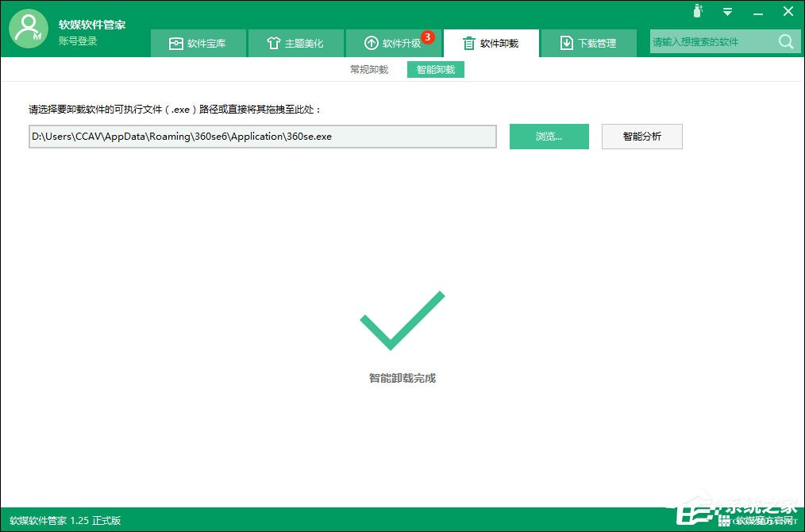Image resolution: width=805 pixels, height=532 pixels.
Task: Open the 软件宝库 tab
Action: [x=198, y=44]
